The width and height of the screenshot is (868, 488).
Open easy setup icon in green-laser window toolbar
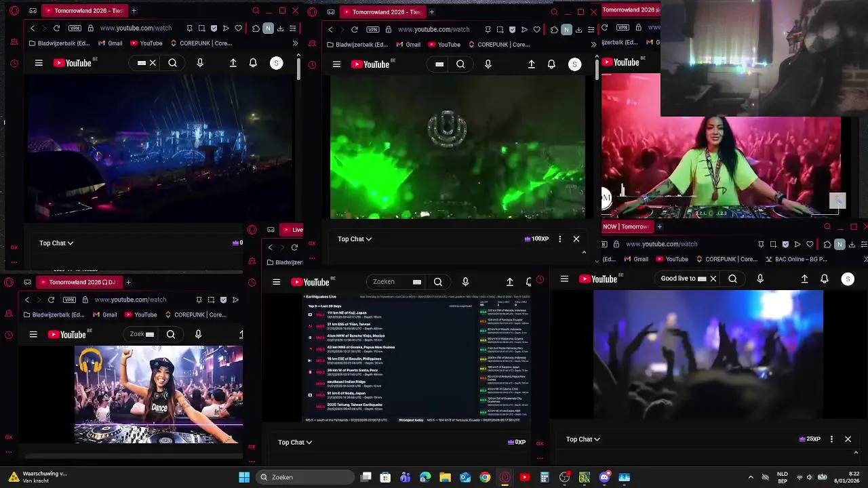coord(591,29)
